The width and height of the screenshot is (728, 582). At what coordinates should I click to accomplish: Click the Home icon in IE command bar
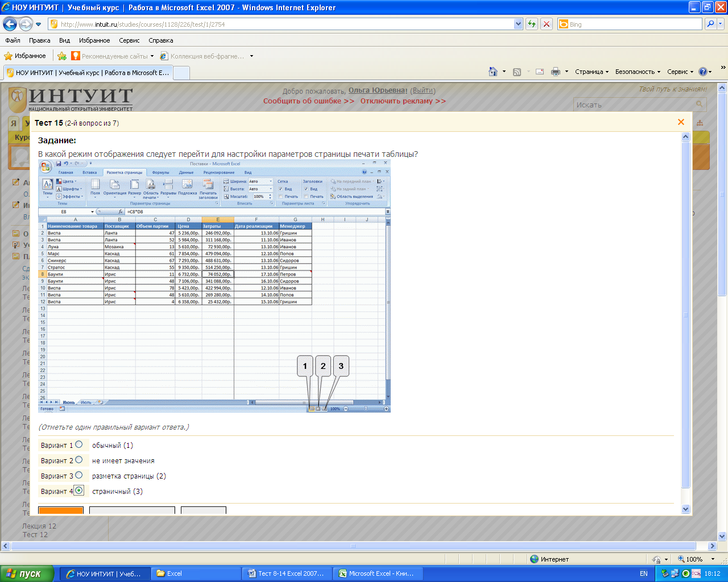[x=493, y=72]
